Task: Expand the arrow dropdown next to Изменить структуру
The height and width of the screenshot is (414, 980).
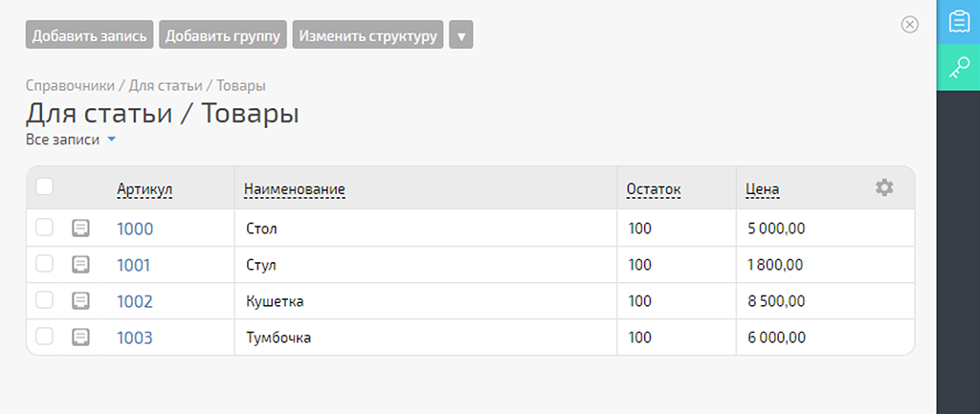Action: pos(461,34)
